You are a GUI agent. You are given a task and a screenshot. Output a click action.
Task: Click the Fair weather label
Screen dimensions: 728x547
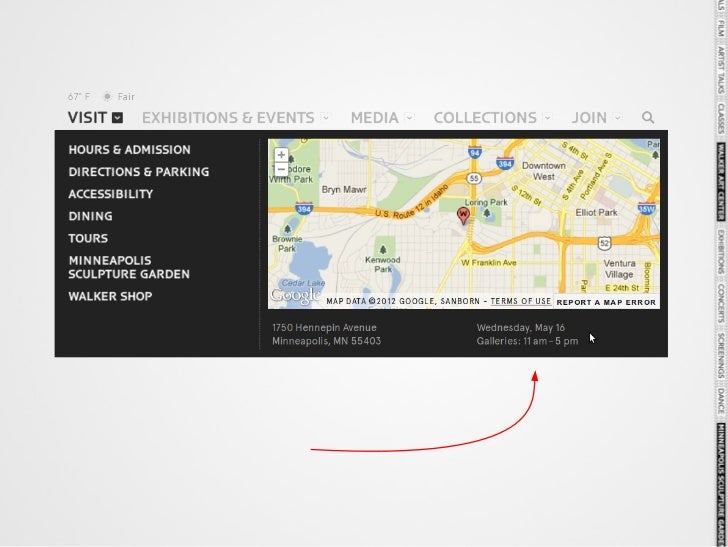[x=126, y=97]
